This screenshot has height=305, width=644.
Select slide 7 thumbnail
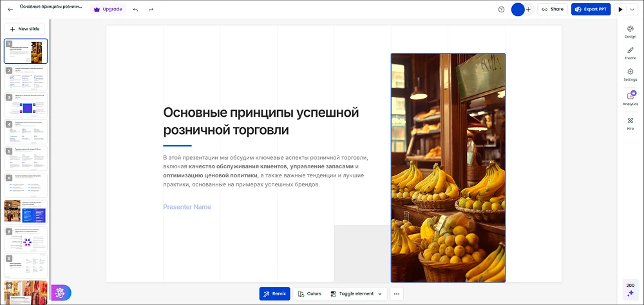26,212
